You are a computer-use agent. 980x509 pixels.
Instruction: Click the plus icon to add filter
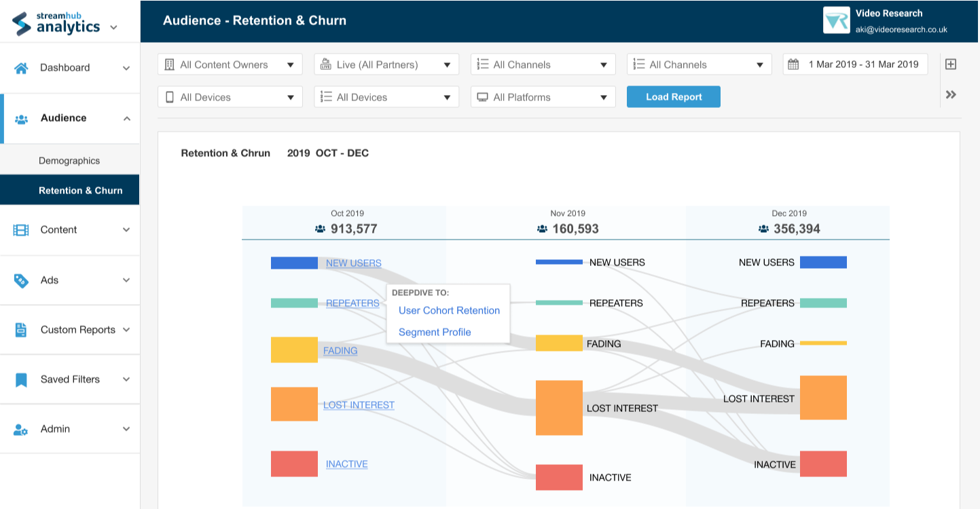pos(951,64)
